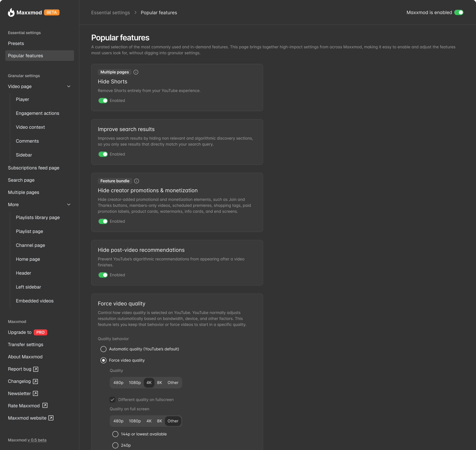Click the external link icon next to Newsletter

36,393
